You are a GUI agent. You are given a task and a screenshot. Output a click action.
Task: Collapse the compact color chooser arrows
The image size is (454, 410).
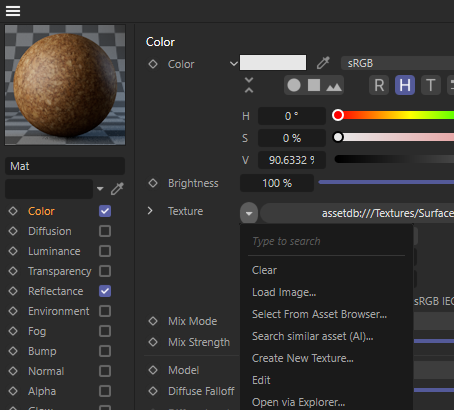249,85
